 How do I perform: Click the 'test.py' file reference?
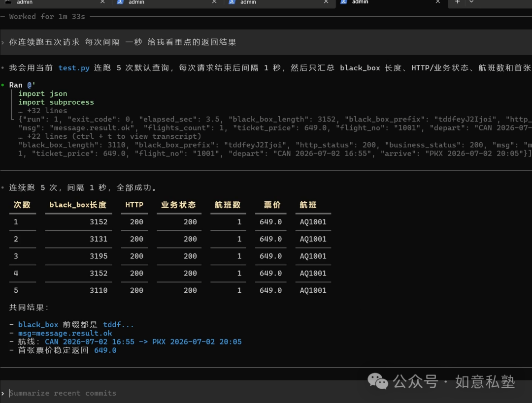[x=74, y=68]
